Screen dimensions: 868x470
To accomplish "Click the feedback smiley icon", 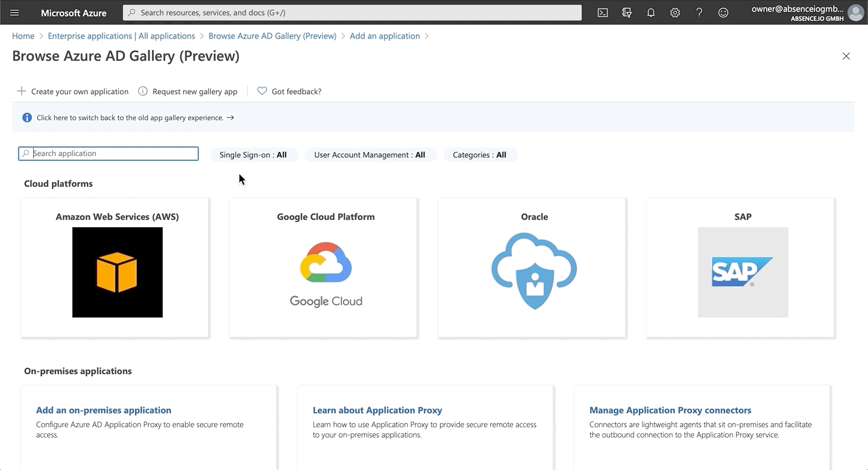I will [723, 13].
